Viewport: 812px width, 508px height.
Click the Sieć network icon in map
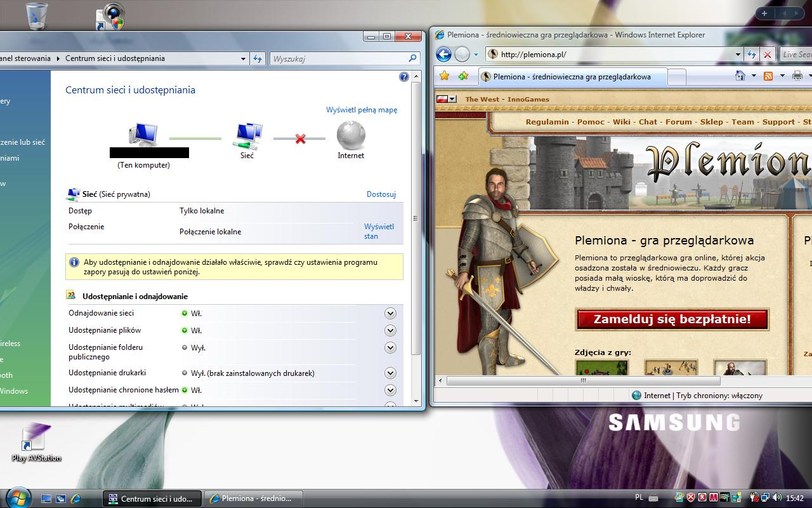click(247, 135)
